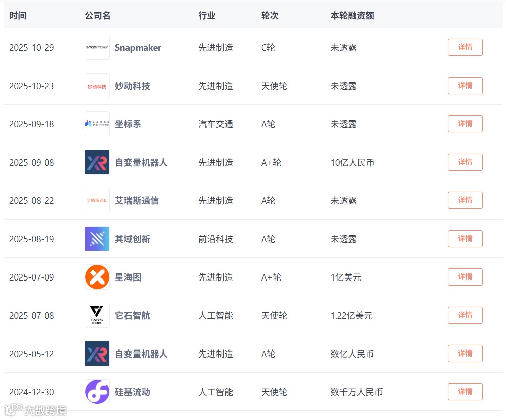This screenshot has height=420, width=506.
Task: Select the date 2025-09-18
Action: [x=32, y=124]
